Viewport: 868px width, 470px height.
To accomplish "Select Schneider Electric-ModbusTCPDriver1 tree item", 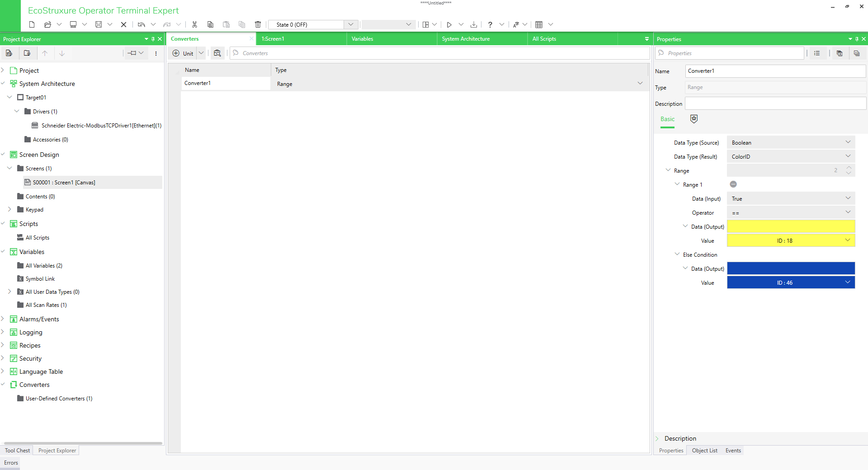I will (101, 126).
